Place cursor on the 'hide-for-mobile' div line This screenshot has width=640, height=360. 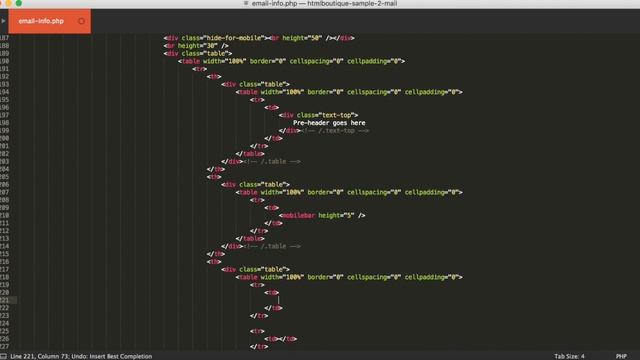point(259,38)
